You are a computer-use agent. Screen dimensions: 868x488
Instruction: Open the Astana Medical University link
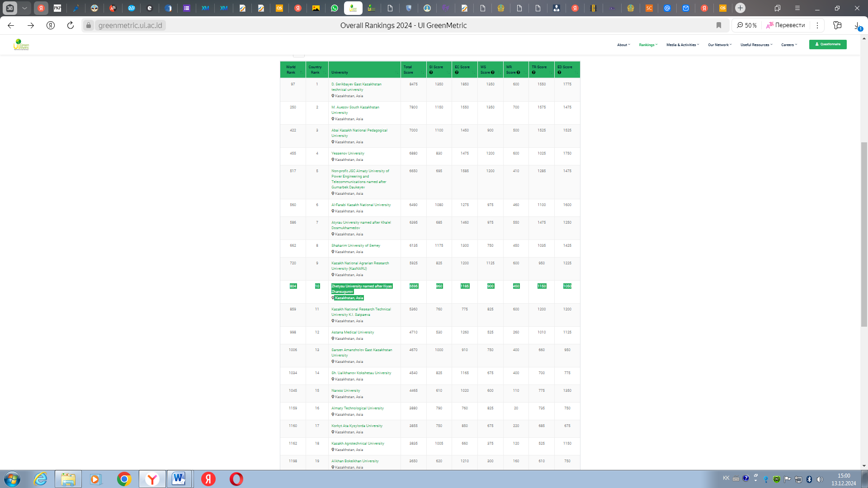pyautogui.click(x=353, y=332)
